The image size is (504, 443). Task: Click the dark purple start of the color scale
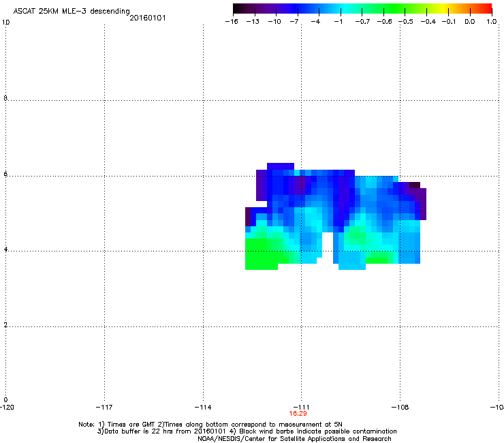click(x=240, y=8)
